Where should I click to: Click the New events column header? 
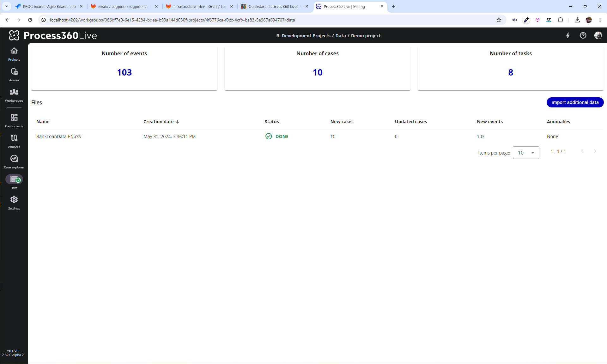pos(490,122)
